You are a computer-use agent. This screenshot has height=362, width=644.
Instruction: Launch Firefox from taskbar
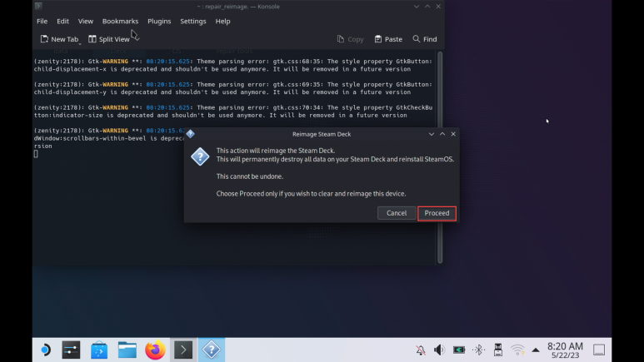click(x=155, y=350)
